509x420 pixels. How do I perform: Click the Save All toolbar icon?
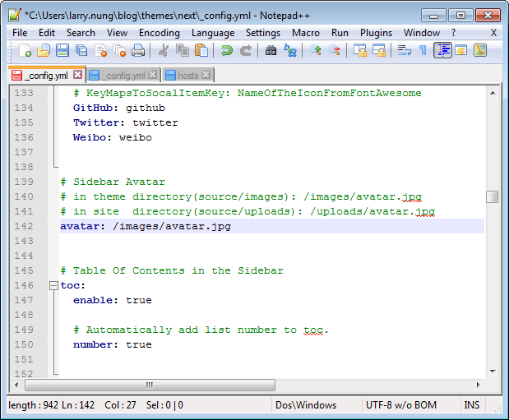(x=81, y=51)
